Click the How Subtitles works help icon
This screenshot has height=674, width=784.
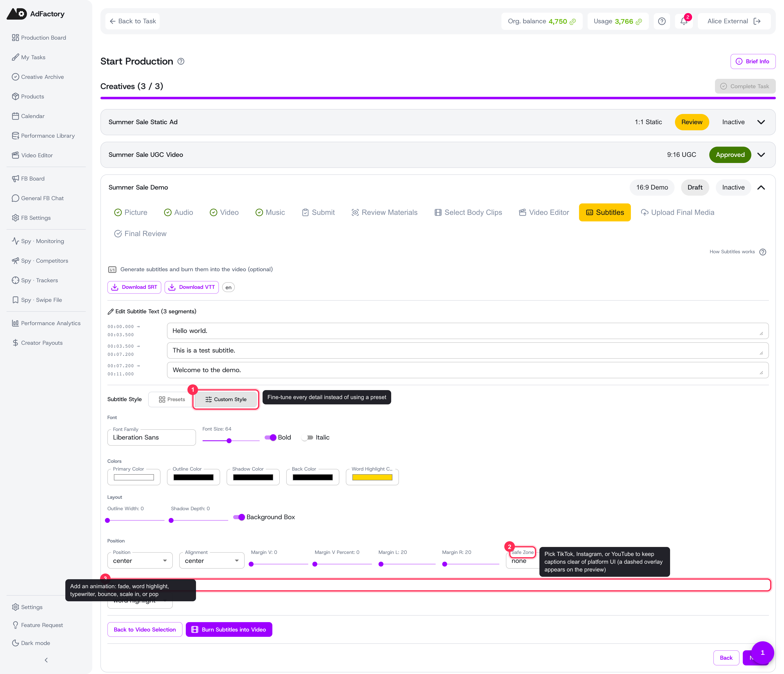click(763, 252)
